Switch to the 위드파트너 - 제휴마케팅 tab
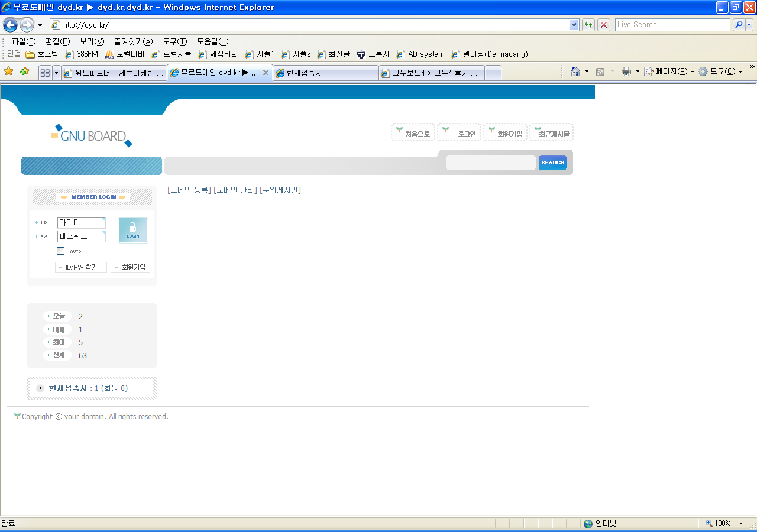757x532 pixels. pos(114,73)
